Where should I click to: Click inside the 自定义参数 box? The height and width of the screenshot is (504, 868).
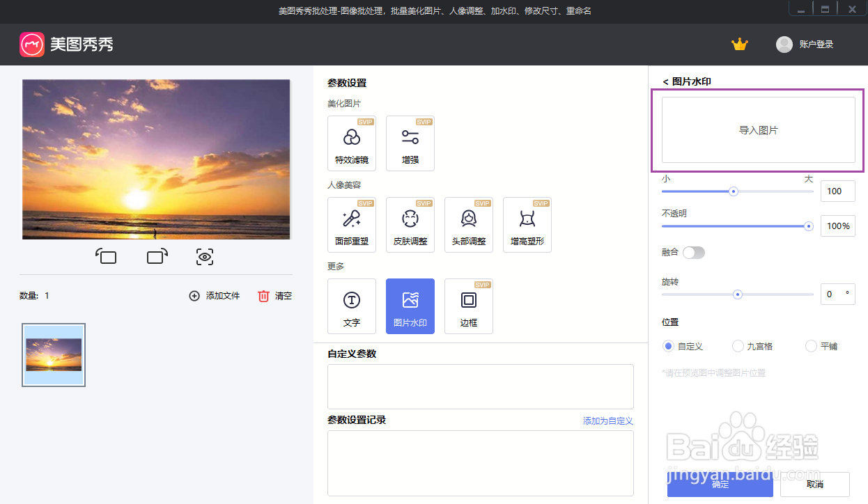pyautogui.click(x=481, y=386)
